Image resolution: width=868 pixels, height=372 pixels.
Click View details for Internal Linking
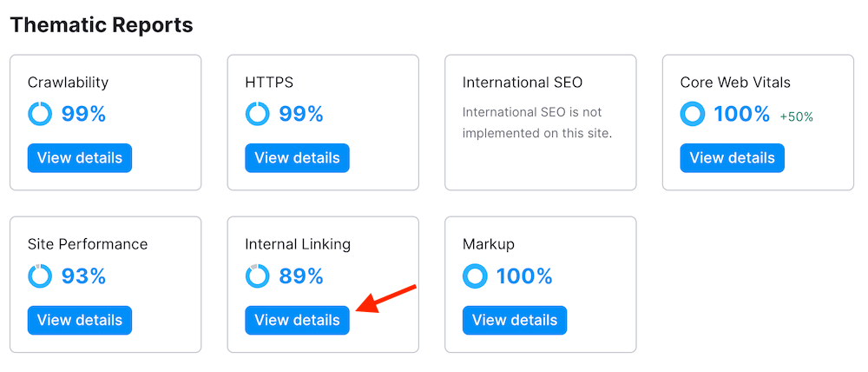[x=297, y=320]
